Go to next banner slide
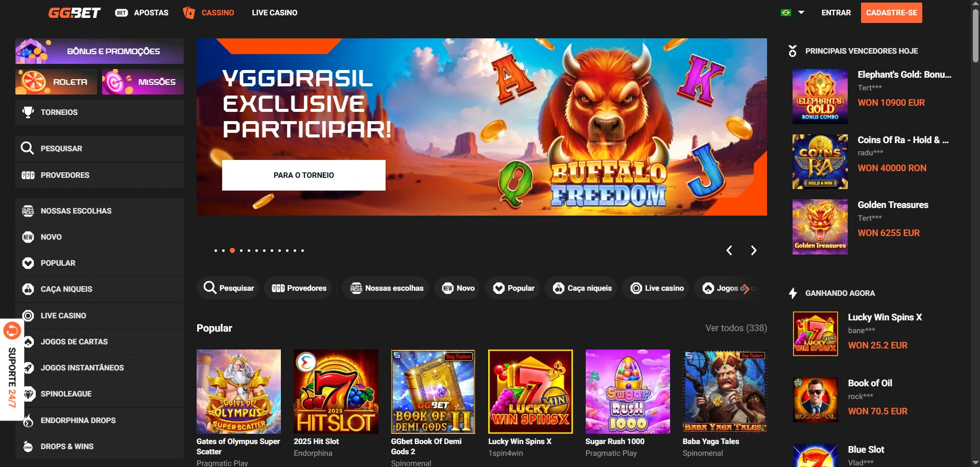The width and height of the screenshot is (980, 467). click(754, 250)
